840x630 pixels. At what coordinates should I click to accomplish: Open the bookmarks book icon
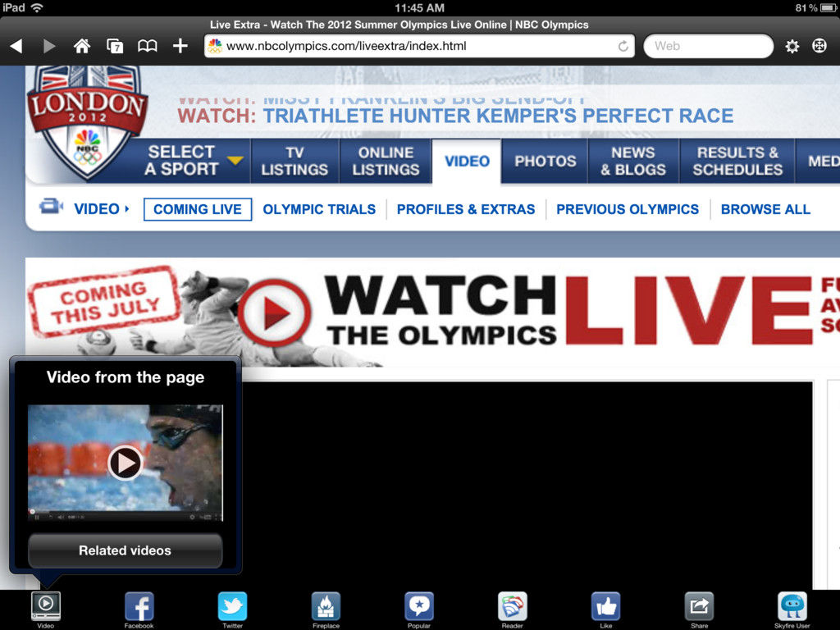point(148,46)
